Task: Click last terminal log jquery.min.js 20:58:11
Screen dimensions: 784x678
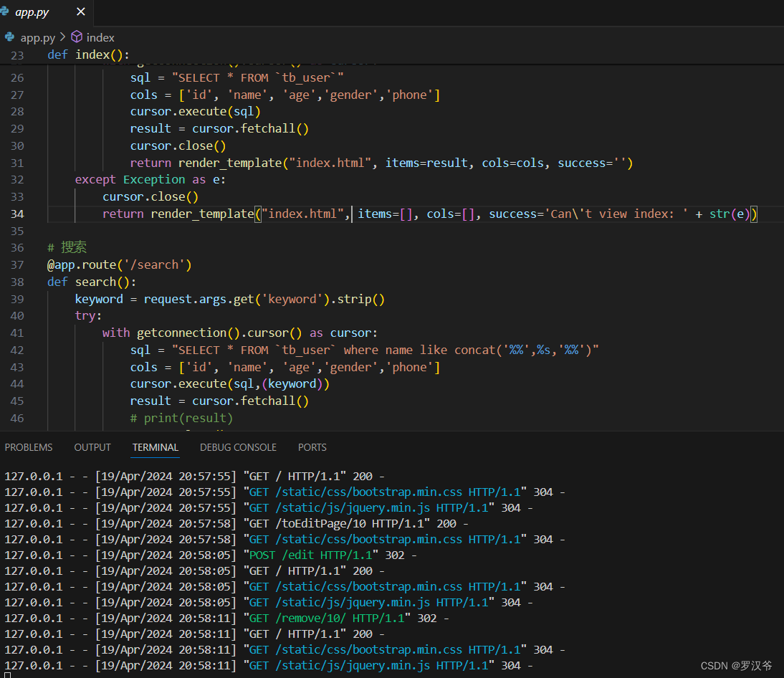Action: click(269, 666)
